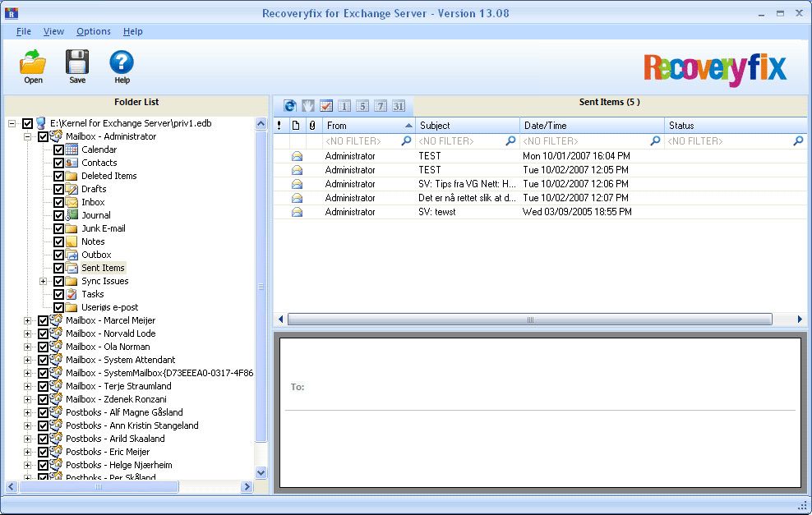Uncheck the Notes folder checkbox
The image size is (812, 515).
(x=58, y=241)
